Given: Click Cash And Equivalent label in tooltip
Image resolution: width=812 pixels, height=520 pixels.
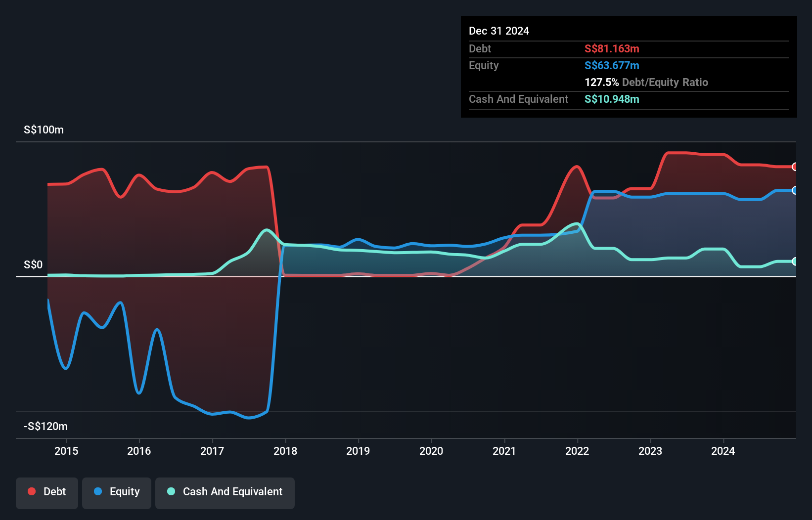Looking at the screenshot, I should [518, 99].
